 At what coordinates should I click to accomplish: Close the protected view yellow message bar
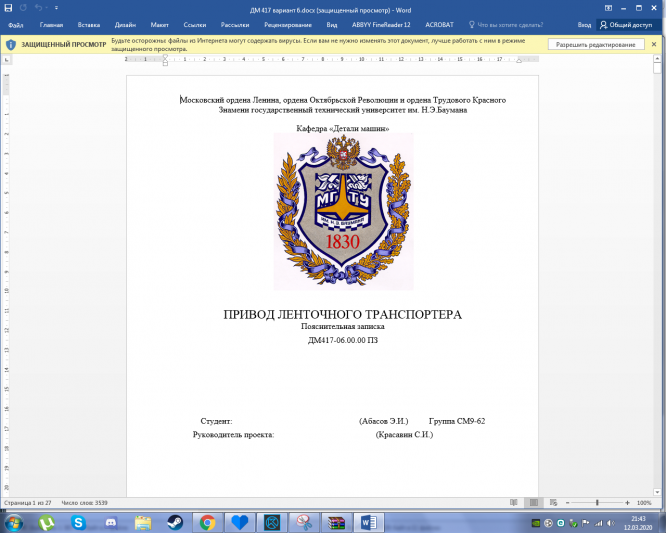pyautogui.click(x=654, y=44)
